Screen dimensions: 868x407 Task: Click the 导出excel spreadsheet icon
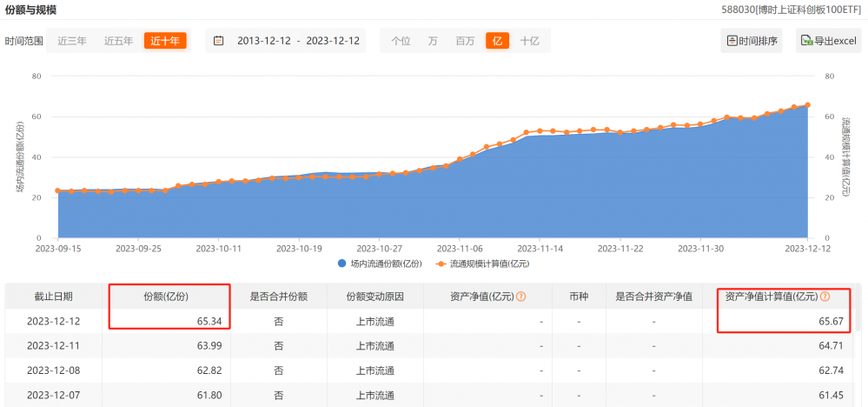(x=806, y=41)
